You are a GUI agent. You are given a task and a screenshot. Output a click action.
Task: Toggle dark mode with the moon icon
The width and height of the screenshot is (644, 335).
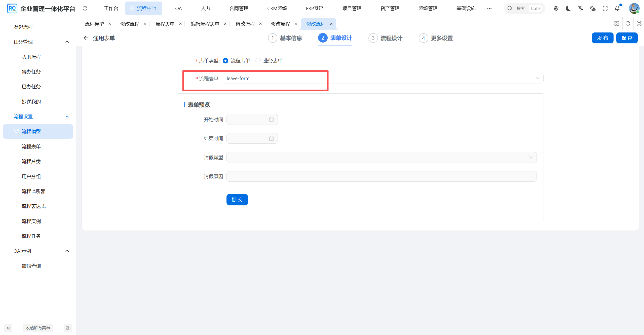point(568,8)
